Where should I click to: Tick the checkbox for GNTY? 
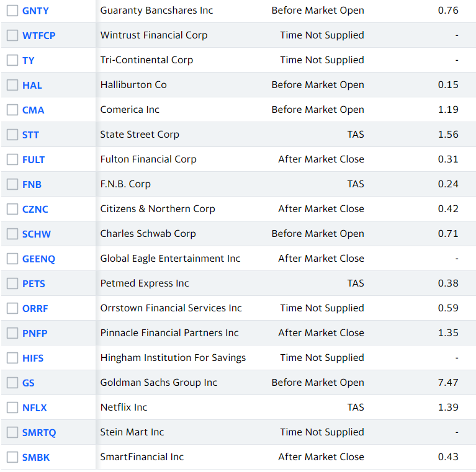click(12, 11)
